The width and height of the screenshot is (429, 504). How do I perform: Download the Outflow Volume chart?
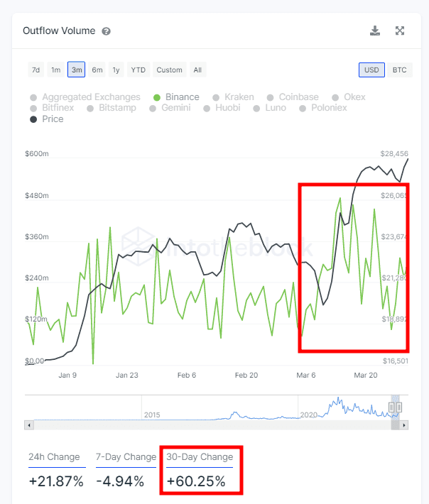(x=375, y=31)
